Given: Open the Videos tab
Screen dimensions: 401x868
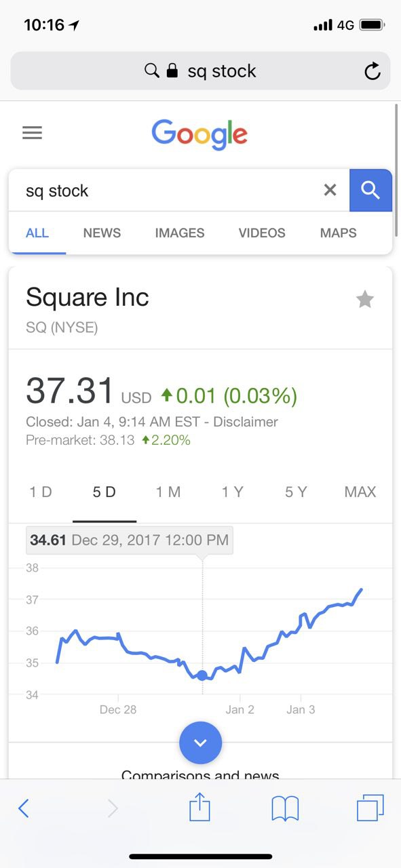Looking at the screenshot, I should coord(262,233).
